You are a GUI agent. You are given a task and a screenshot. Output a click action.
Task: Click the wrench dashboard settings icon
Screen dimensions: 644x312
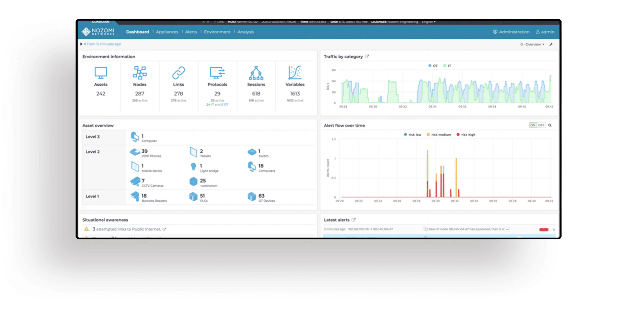click(x=551, y=44)
